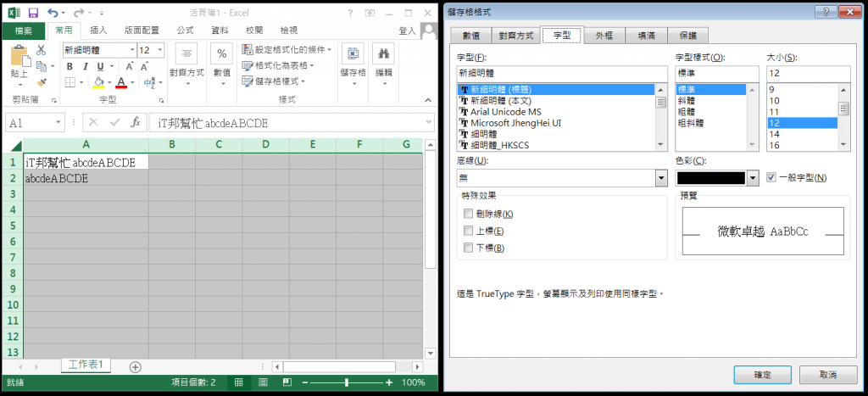The width and height of the screenshot is (868, 396).
Task: Click the zoom in plus button
Action: point(388,382)
